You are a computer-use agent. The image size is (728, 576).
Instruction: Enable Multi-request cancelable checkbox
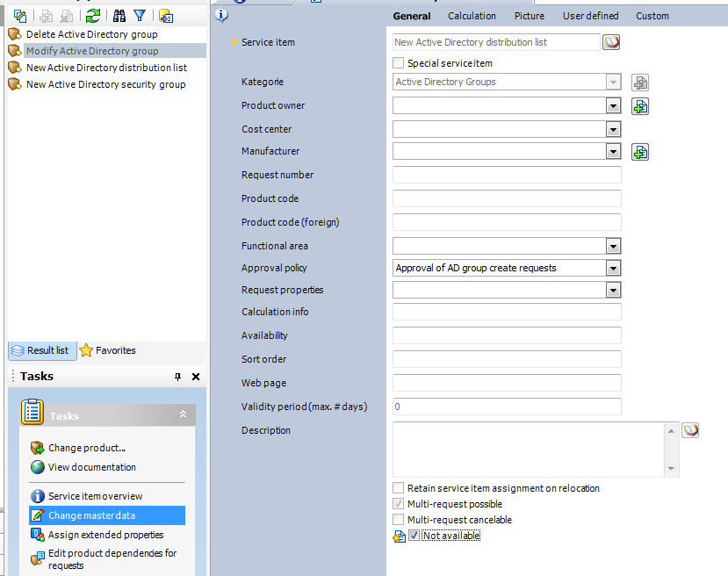point(398,520)
